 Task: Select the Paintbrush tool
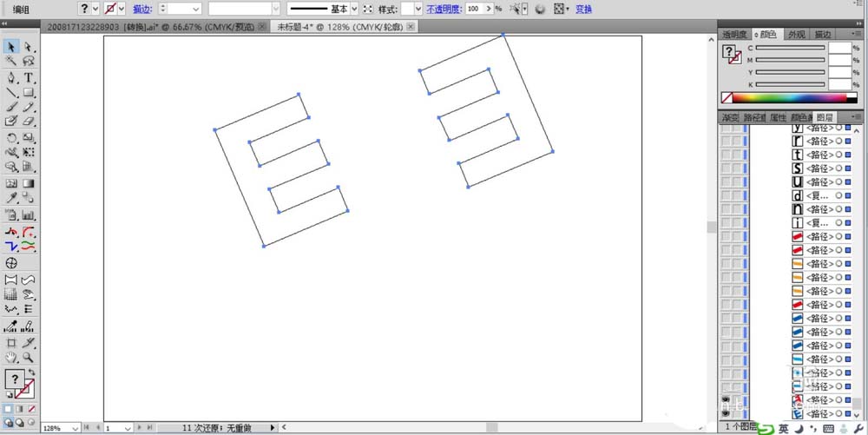tap(11, 107)
